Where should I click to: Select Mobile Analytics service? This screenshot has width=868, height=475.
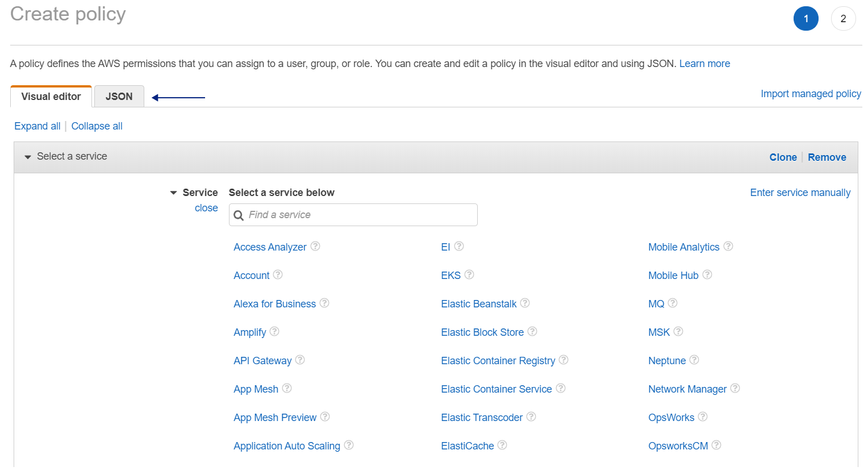[x=684, y=247]
